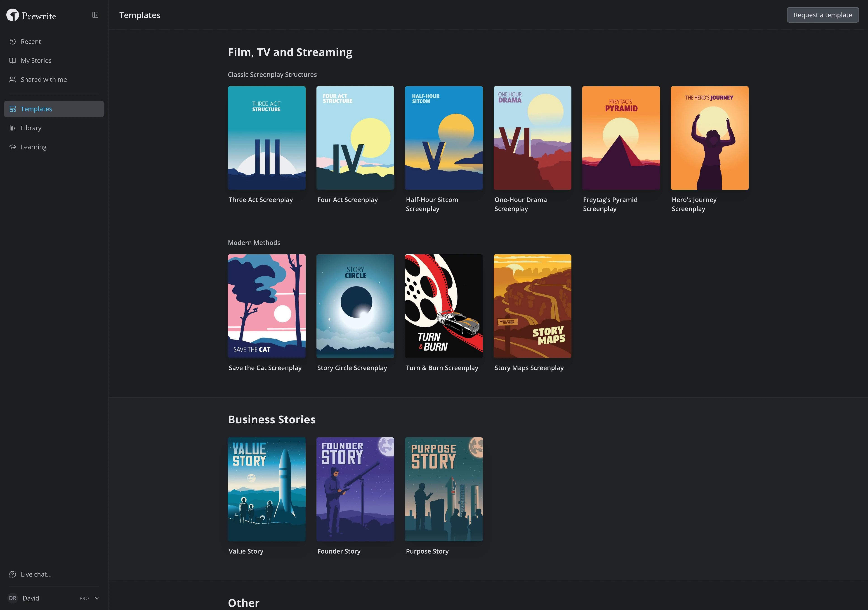
Task: Click the Learning graduation cap icon
Action: click(12, 147)
